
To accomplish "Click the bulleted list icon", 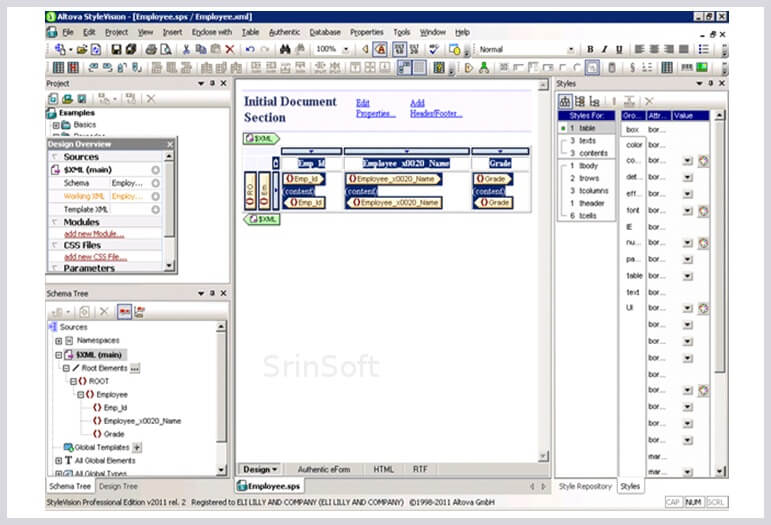I will (704, 49).
